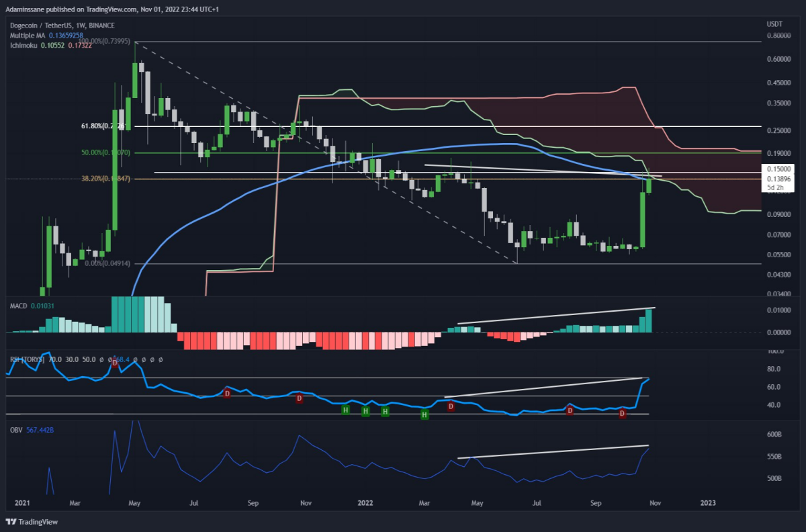Click the red D marker beside the August 2021 RSI dip
The height and width of the screenshot is (532, 806).
click(x=227, y=393)
